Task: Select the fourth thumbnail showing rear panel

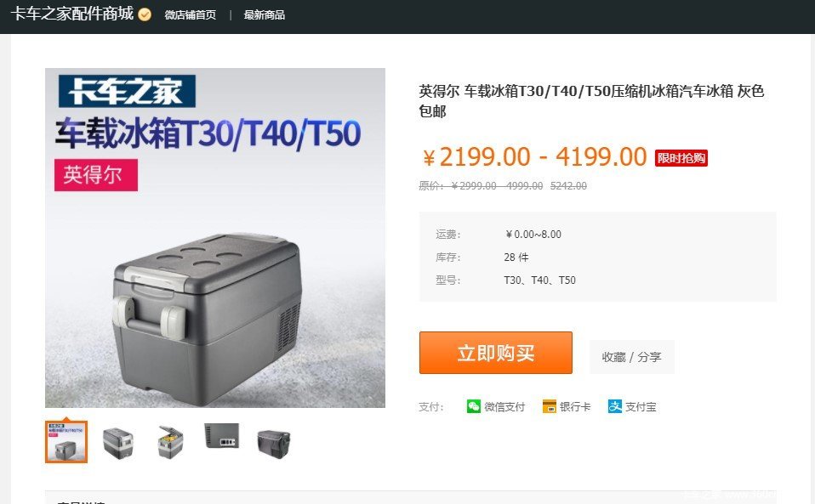Action: click(x=222, y=435)
